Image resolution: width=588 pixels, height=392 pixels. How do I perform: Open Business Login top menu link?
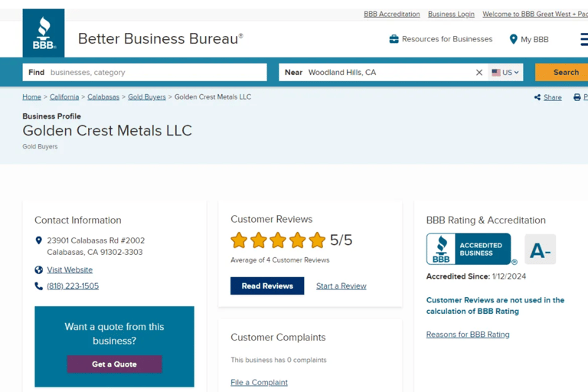451,15
